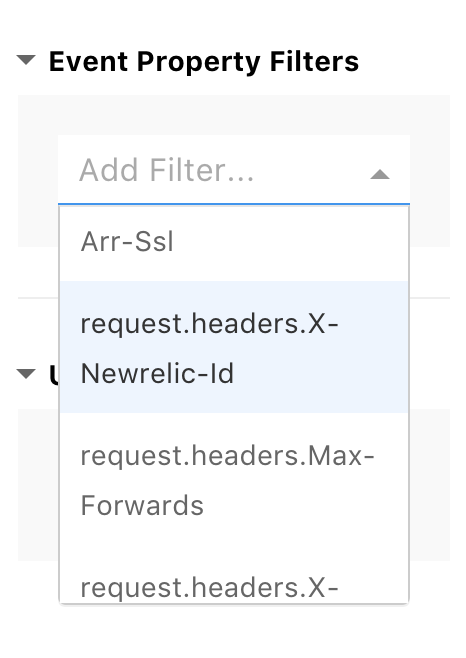The image size is (466, 658).
Task: Click the Max-Forwards header entry text
Action: tap(227, 480)
